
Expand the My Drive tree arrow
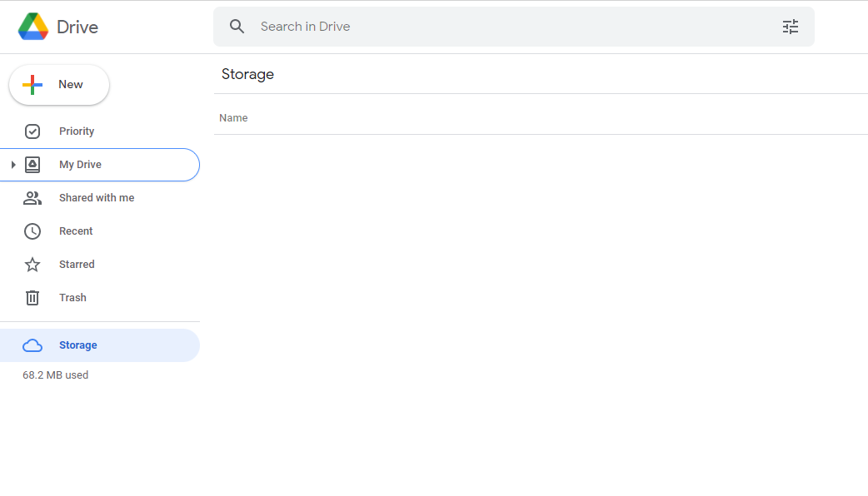pos(13,165)
